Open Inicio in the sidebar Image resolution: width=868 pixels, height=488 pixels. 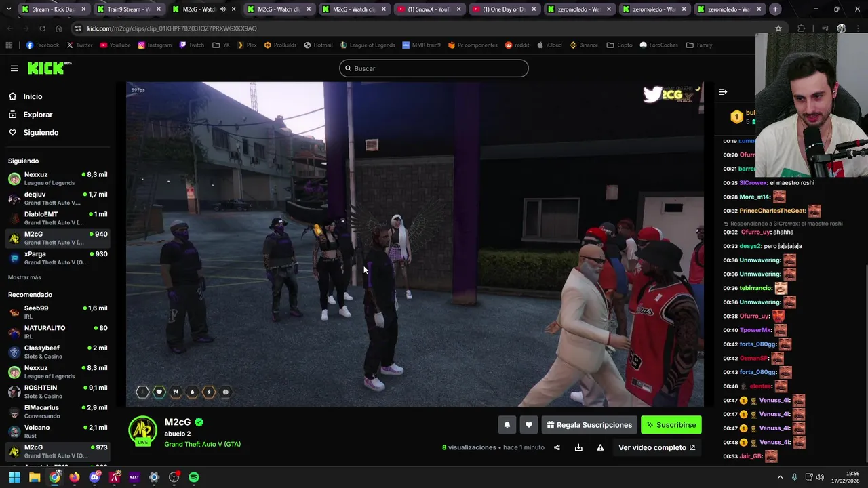click(x=33, y=96)
